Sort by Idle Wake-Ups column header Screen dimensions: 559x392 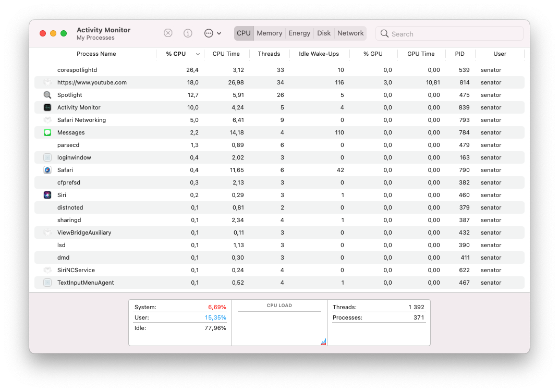(x=319, y=54)
